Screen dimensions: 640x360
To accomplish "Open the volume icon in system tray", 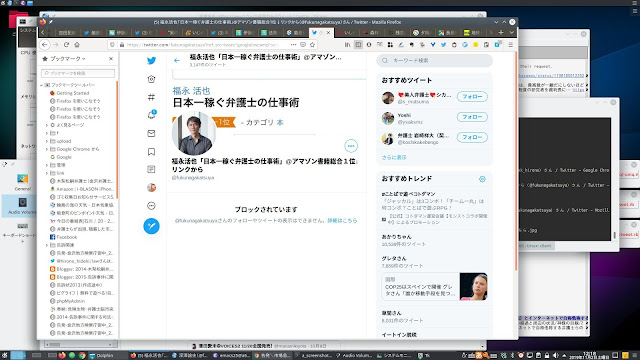I will coord(556,356).
